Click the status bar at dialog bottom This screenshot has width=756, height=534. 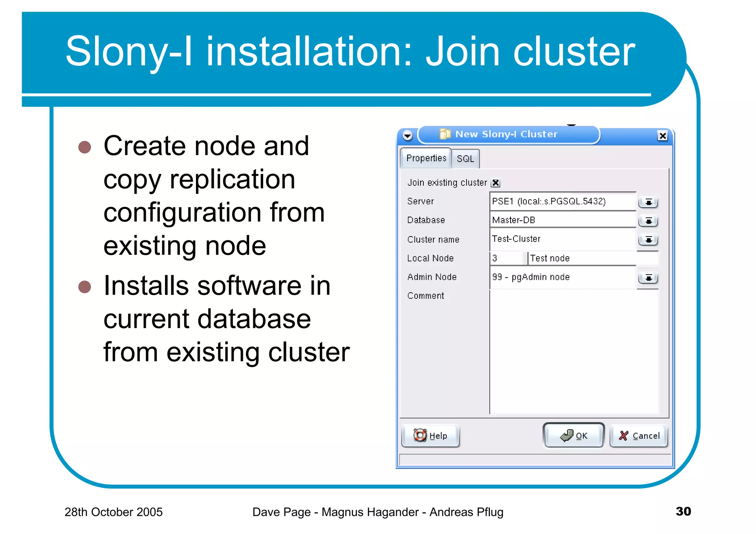coord(535,459)
